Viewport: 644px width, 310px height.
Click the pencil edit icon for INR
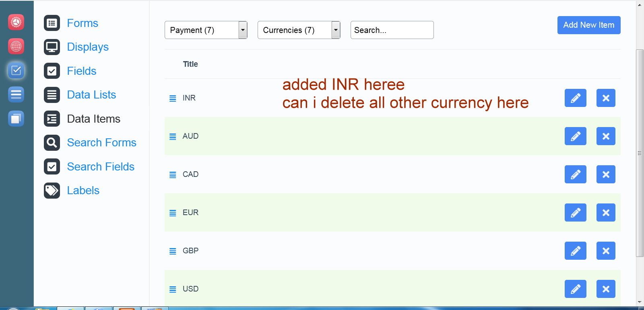(575, 98)
